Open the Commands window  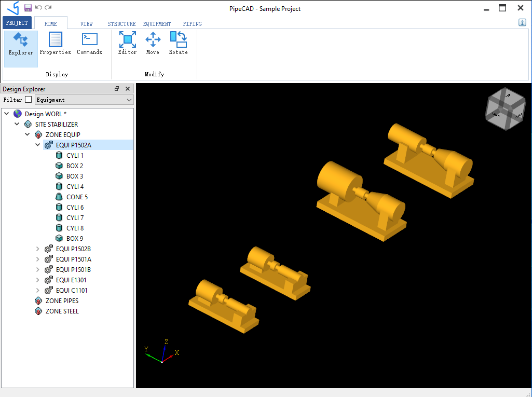pos(90,44)
